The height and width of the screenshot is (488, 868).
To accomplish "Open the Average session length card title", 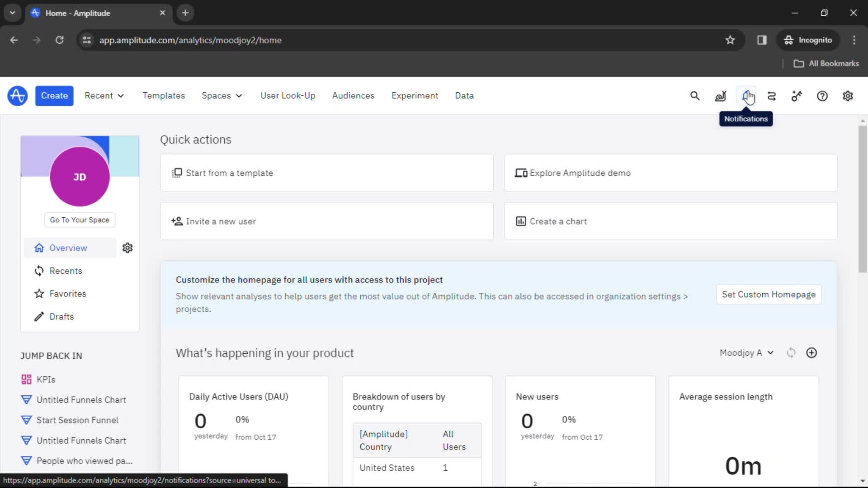I will [726, 397].
